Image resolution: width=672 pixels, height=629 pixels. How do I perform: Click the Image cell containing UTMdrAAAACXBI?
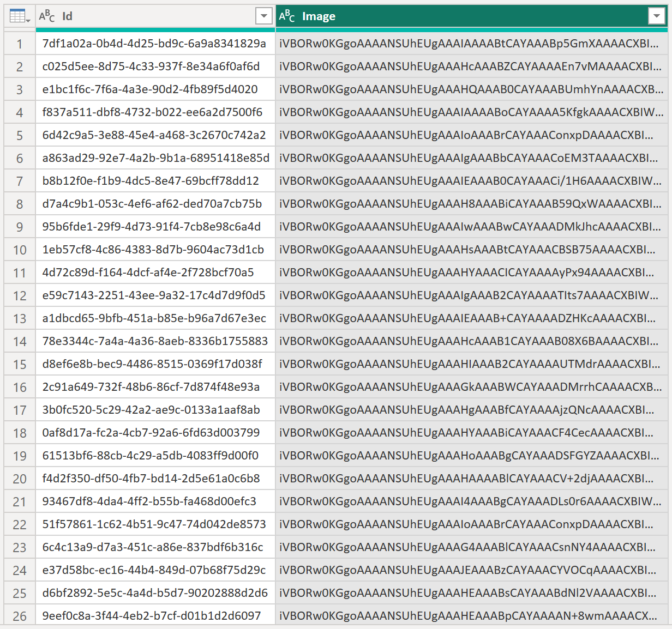(472, 364)
